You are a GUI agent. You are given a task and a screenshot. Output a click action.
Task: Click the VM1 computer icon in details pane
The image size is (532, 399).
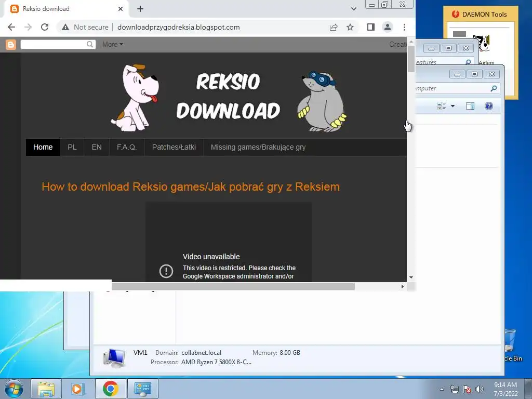[x=114, y=358]
